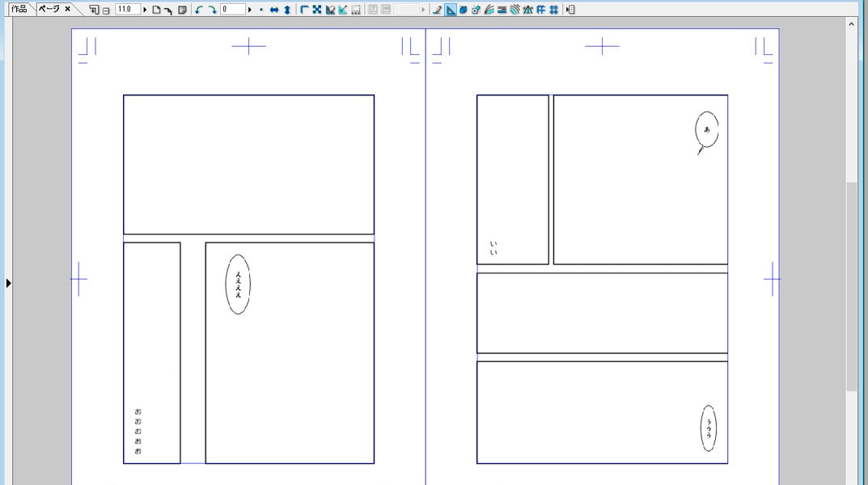Select the 'あ' speech balloon
The width and height of the screenshot is (868, 485).
coord(706,133)
